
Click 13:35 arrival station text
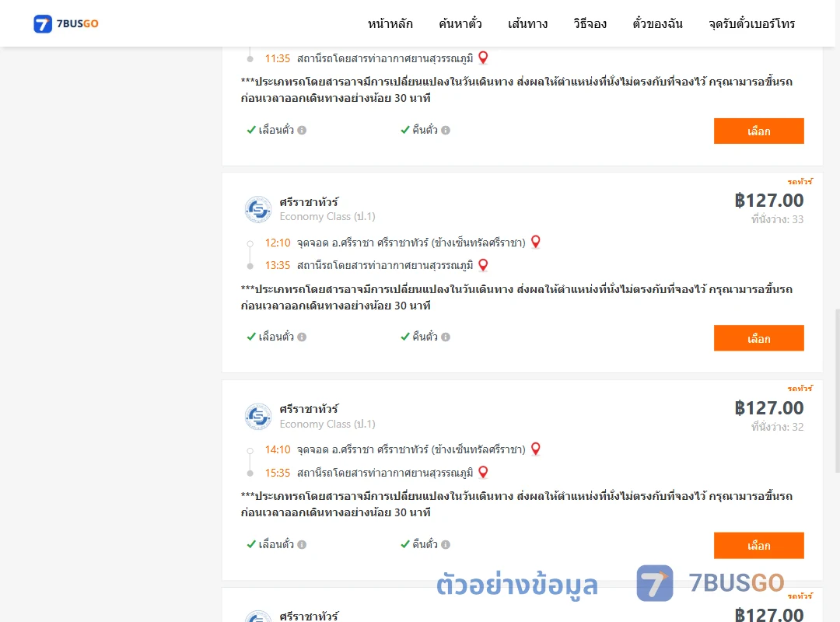pyautogui.click(x=385, y=265)
